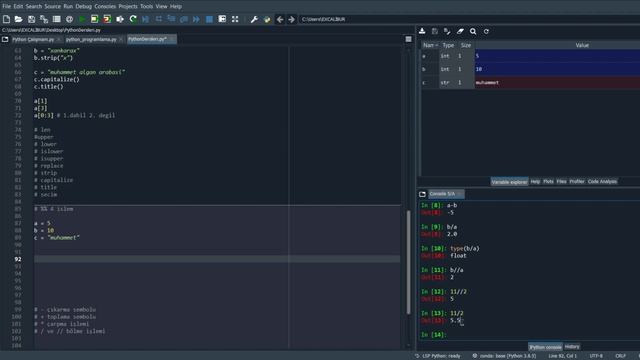
Task: Open the Help menu
Action: tap(176, 6)
